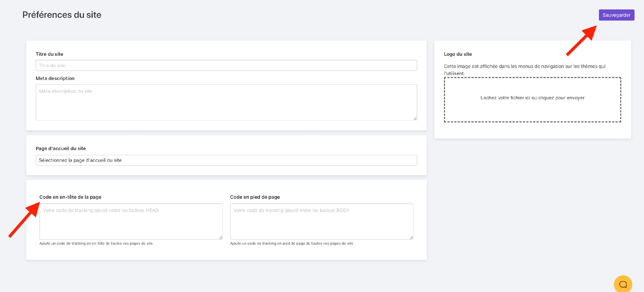Click the header tracking helper text
Viewport: 644px width, 292px height.
96,243
